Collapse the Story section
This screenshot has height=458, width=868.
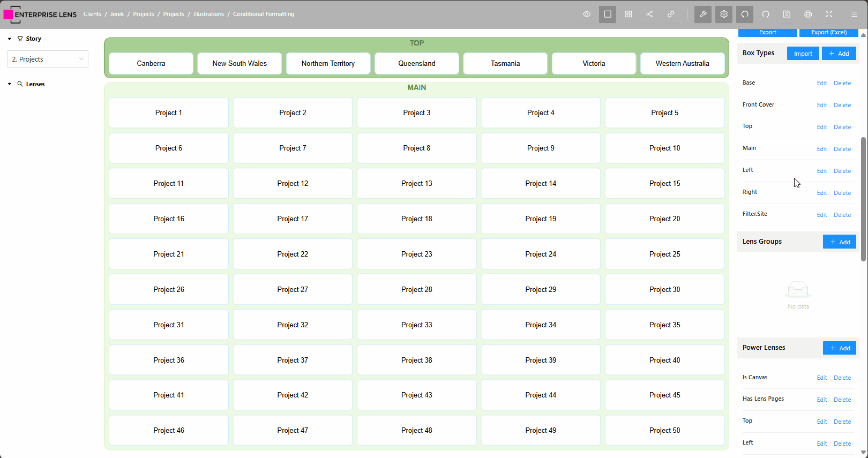[10, 39]
